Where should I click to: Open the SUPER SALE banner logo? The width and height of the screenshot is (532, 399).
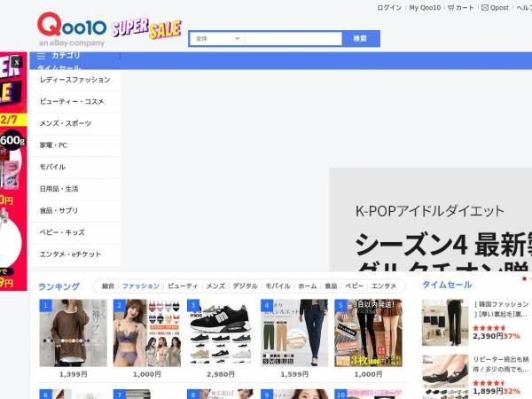146,28
